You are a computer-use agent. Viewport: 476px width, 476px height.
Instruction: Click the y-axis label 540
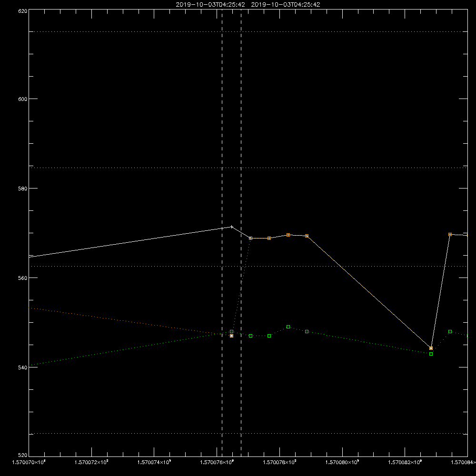(23, 367)
